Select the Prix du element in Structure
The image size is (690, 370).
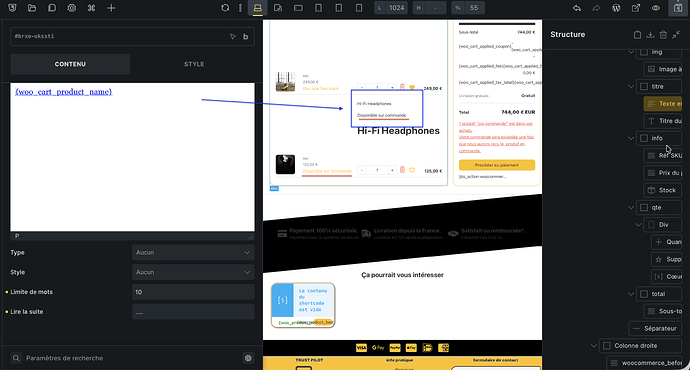pos(663,173)
